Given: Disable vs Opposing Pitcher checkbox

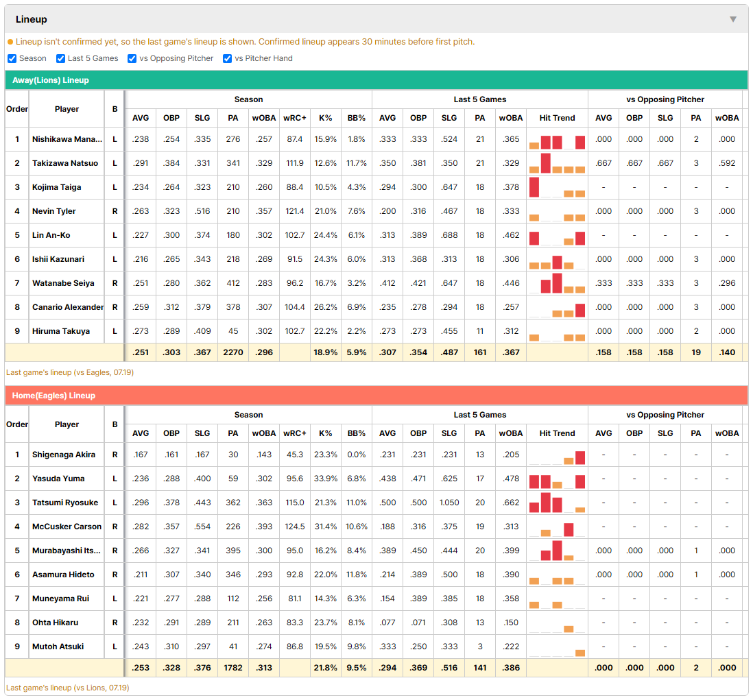Looking at the screenshot, I should pyautogui.click(x=132, y=58).
